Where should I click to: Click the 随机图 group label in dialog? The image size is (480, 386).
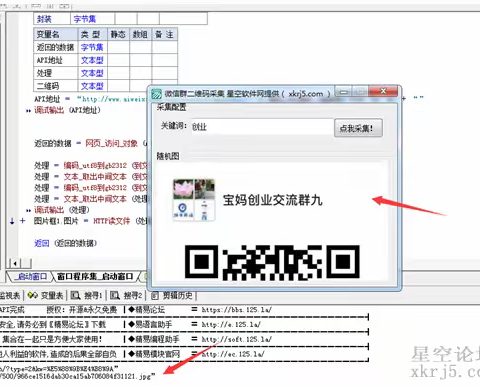[168, 156]
